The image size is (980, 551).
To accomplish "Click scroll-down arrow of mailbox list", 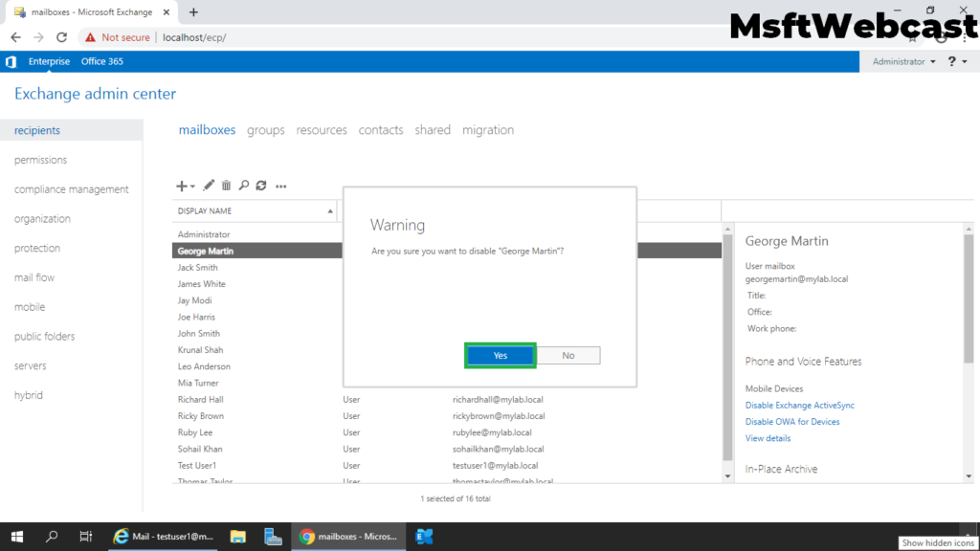I will pyautogui.click(x=727, y=476).
